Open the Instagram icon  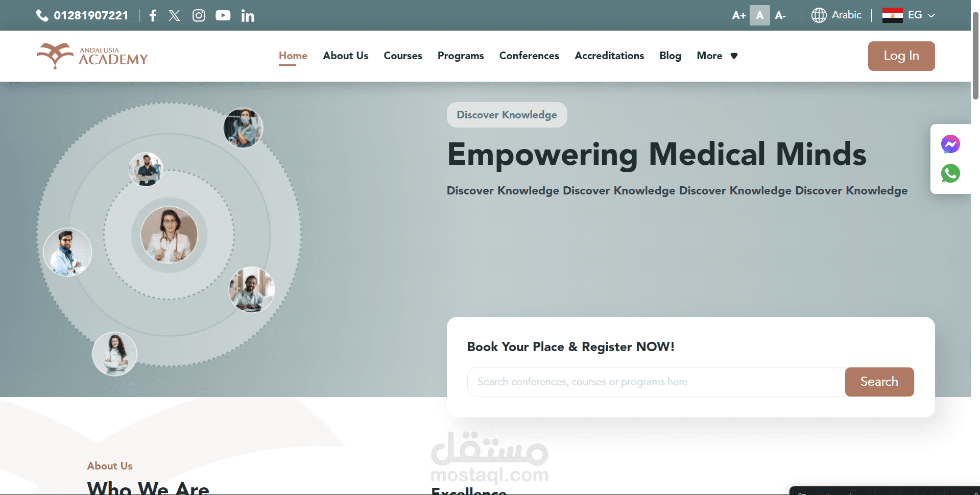199,15
